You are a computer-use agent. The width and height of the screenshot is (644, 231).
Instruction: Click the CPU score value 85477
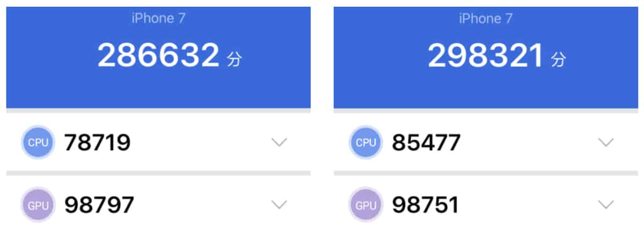(426, 143)
